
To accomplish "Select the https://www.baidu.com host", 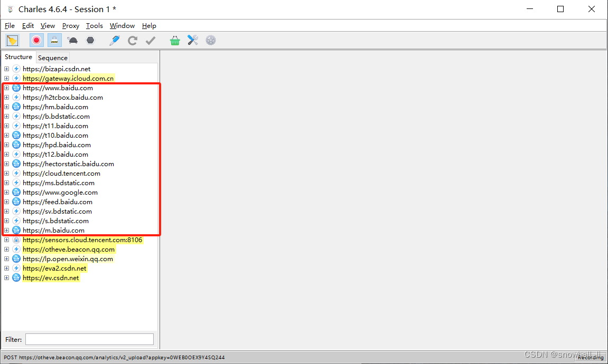I will coord(58,88).
